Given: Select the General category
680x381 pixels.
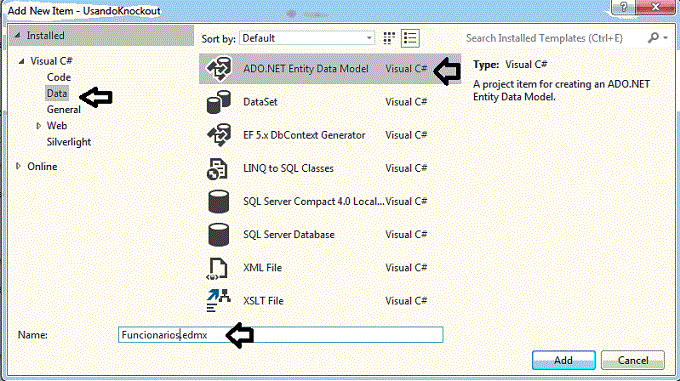Looking at the screenshot, I should pos(64,110).
